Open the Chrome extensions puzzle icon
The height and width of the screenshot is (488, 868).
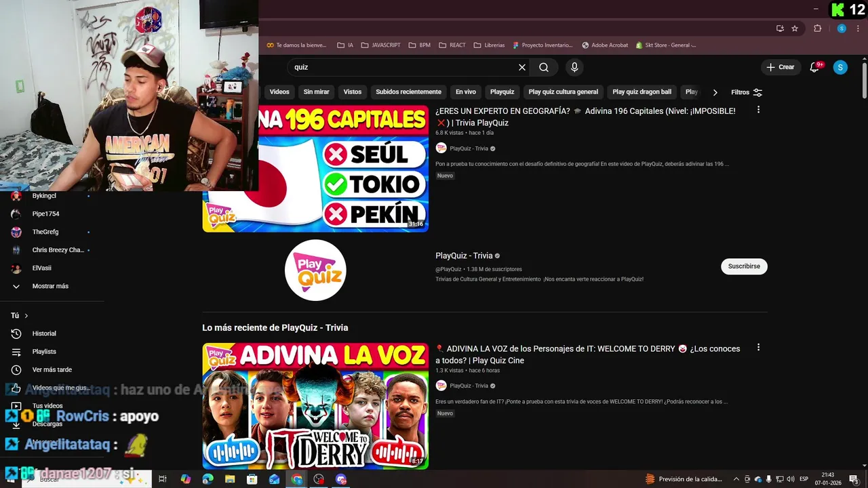tap(817, 28)
